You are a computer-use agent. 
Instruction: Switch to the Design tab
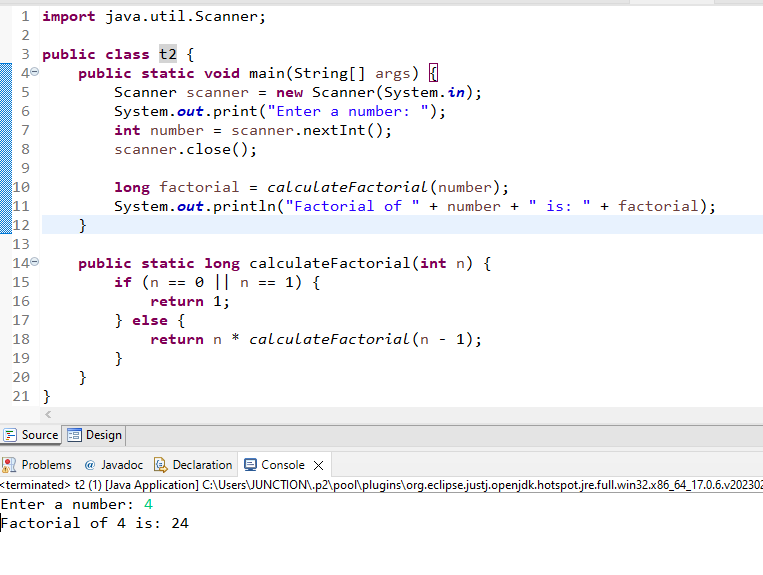click(94, 435)
